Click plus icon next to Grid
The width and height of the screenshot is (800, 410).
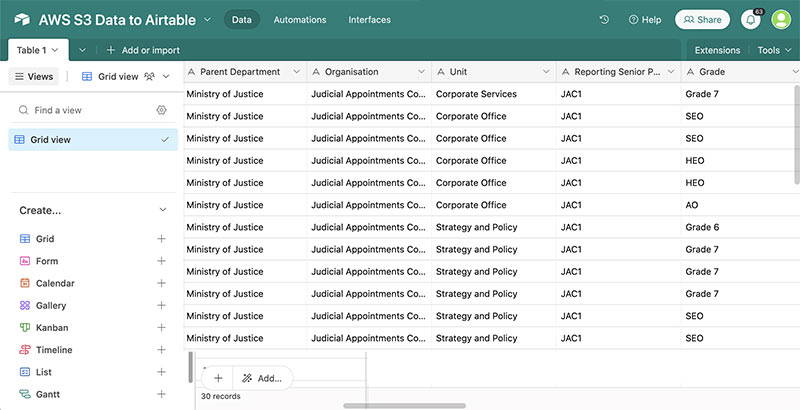(161, 239)
